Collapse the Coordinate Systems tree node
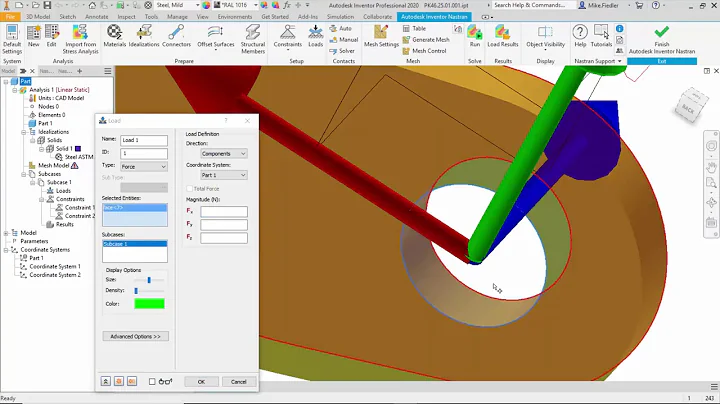Screen dimensions: 720x404 (x=6, y=250)
